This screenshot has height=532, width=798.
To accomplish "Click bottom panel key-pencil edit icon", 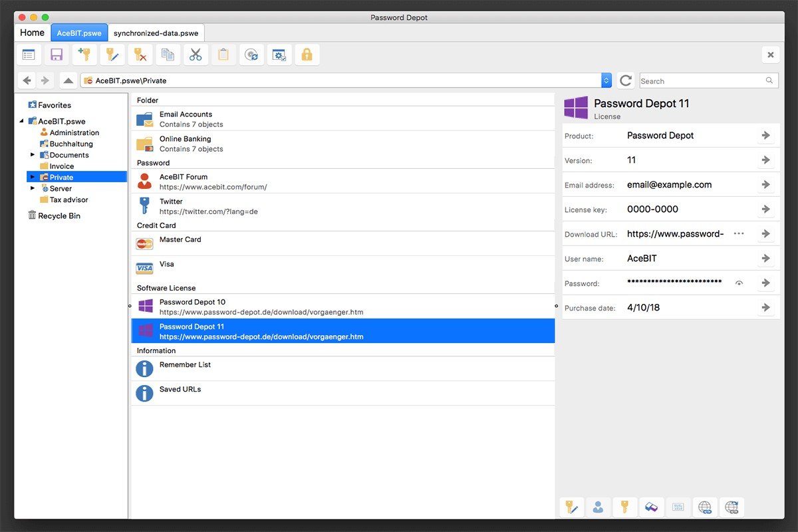I will 572,507.
